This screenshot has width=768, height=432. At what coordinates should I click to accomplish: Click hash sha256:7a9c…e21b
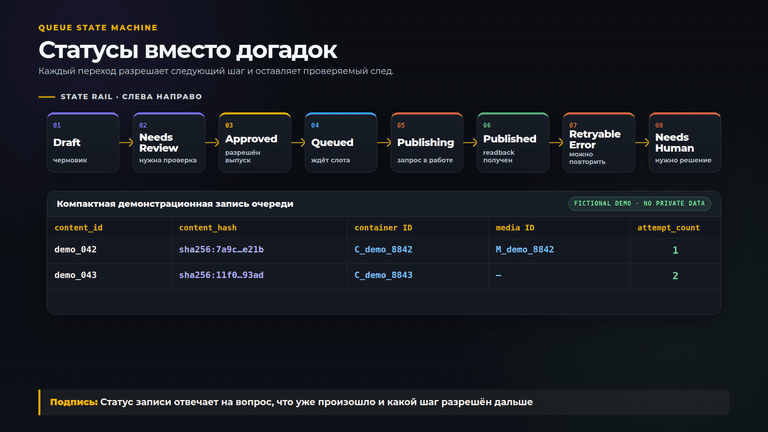point(221,250)
